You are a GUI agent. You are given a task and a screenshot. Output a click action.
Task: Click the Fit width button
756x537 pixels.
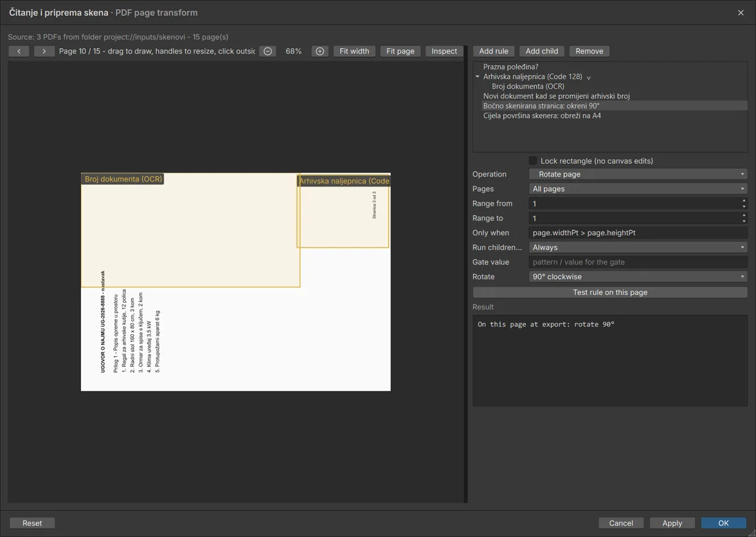coord(355,51)
